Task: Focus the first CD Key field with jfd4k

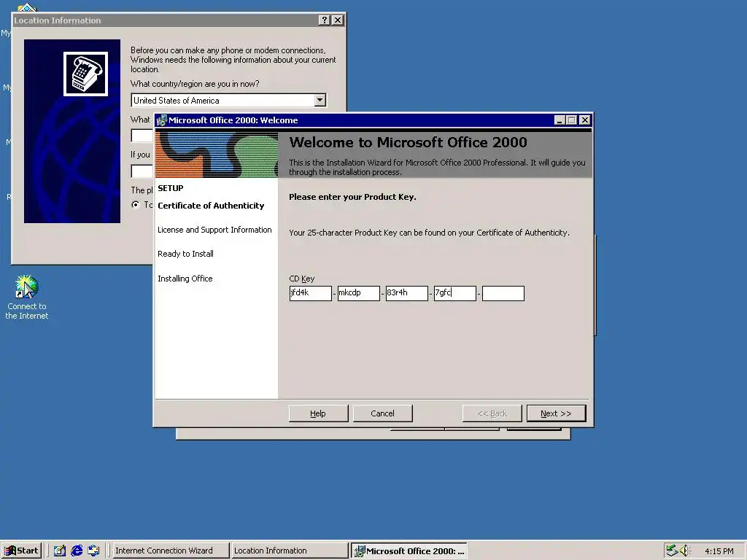Action: coord(310,293)
